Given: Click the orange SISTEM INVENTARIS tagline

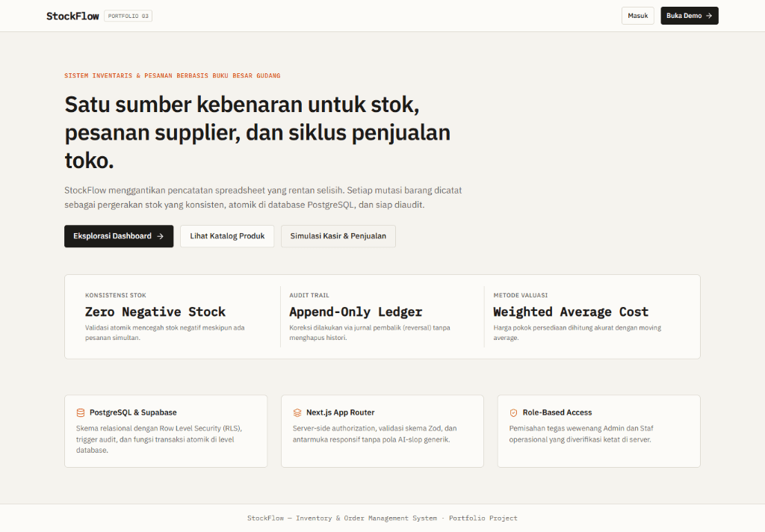Looking at the screenshot, I should pos(173,75).
